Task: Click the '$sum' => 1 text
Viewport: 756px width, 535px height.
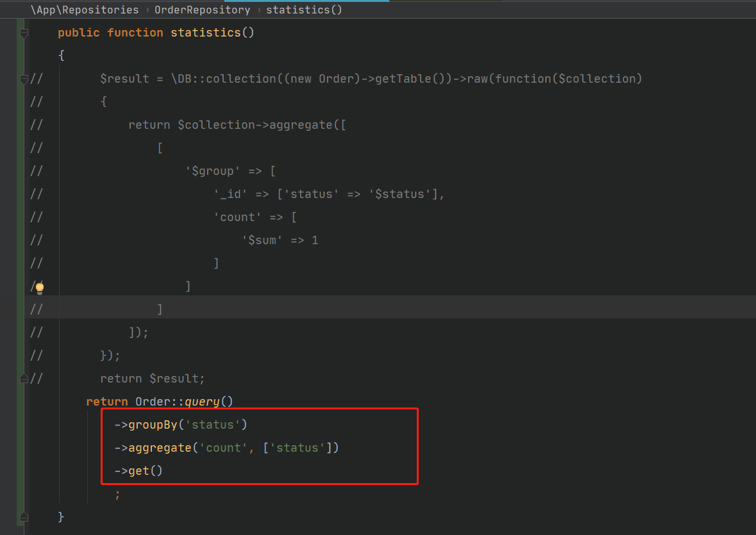Action: (280, 240)
